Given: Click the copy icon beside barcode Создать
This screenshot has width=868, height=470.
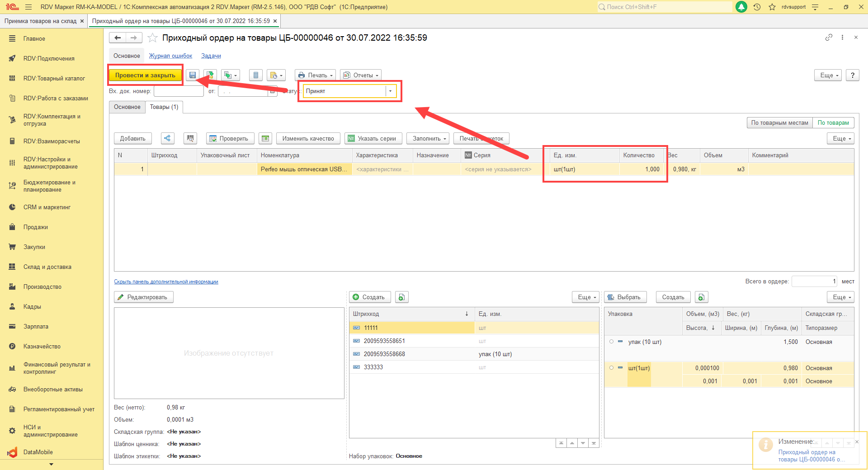Looking at the screenshot, I should tap(402, 297).
